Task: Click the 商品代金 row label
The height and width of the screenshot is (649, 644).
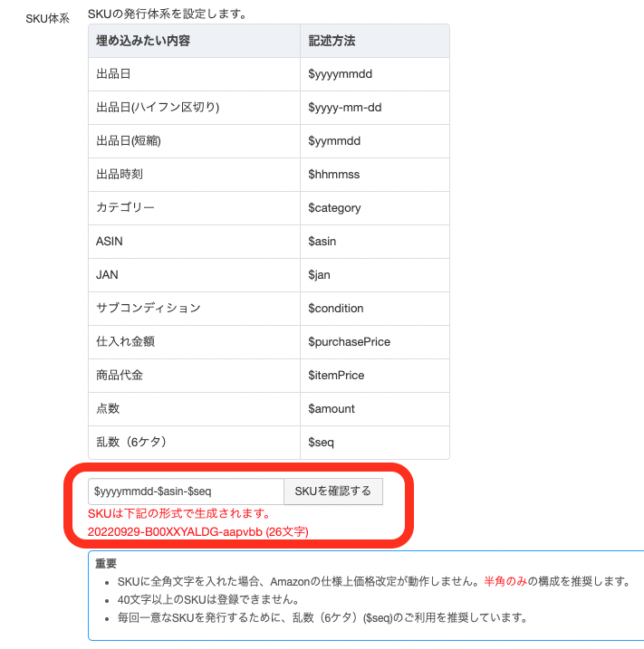Action: click(120, 376)
